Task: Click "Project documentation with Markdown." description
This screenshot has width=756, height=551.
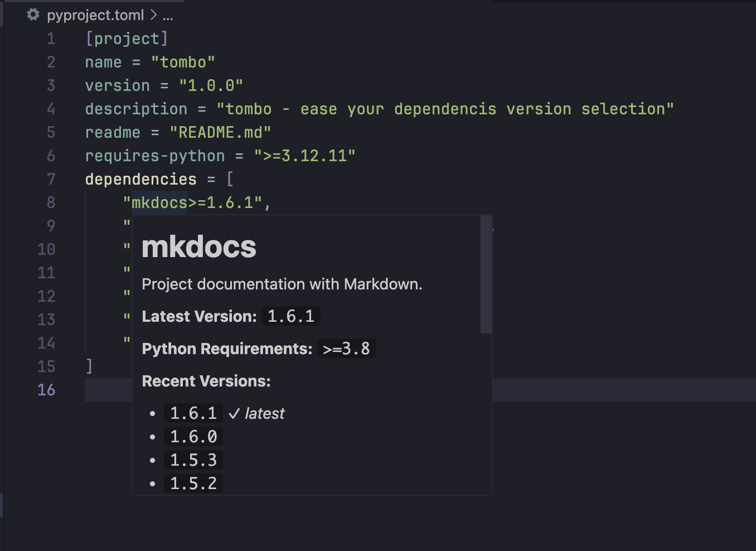Action: [x=282, y=284]
